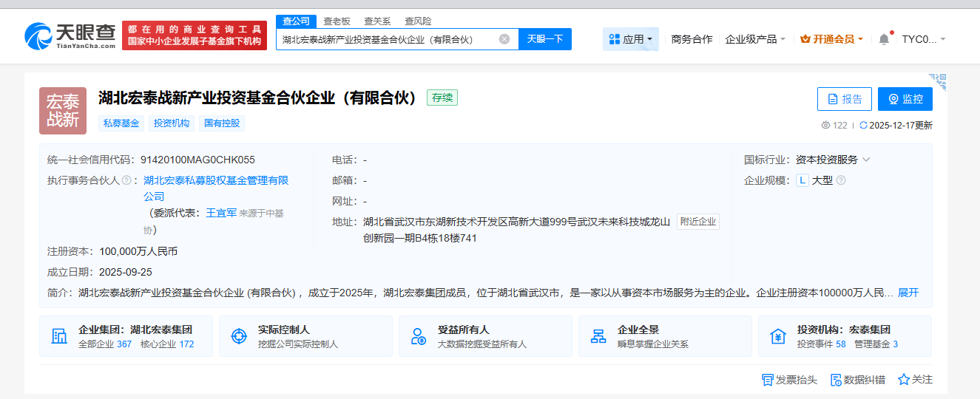Switch to the 查老板 tab
The height and width of the screenshot is (399, 980).
[x=337, y=21]
